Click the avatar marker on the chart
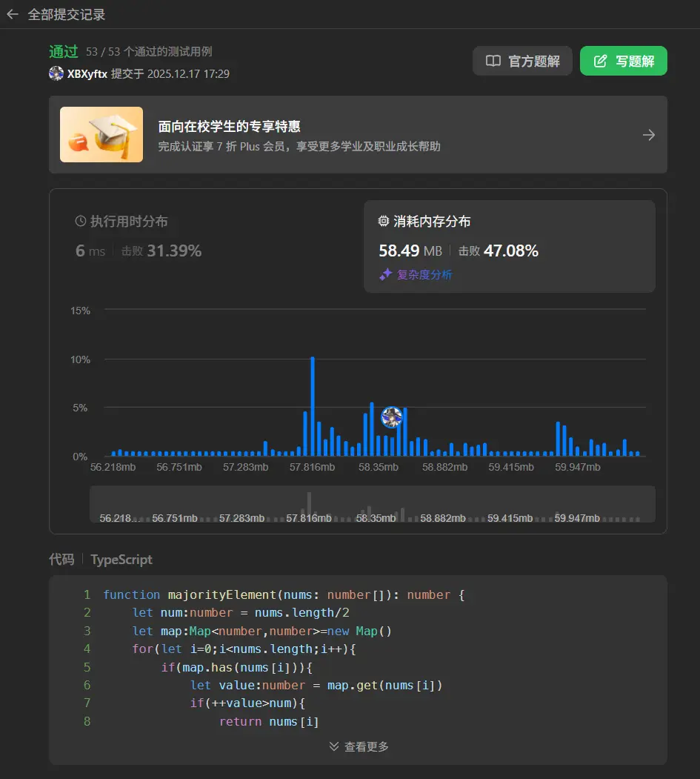The width and height of the screenshot is (700, 779). 392,417
